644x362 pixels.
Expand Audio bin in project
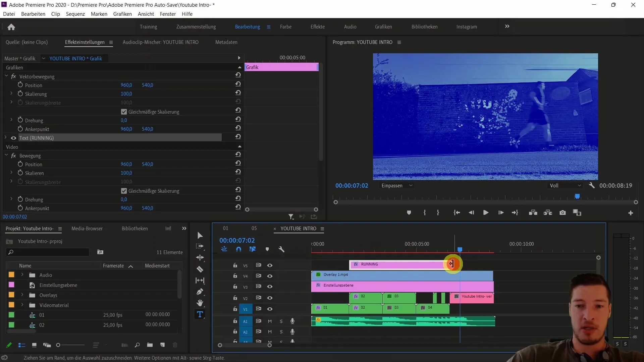[x=22, y=275]
